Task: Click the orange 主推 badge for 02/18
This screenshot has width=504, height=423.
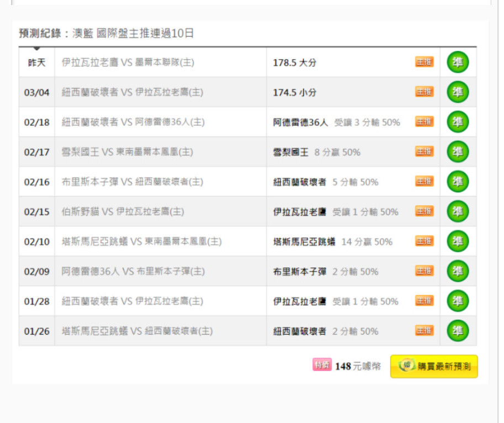Action: (424, 122)
